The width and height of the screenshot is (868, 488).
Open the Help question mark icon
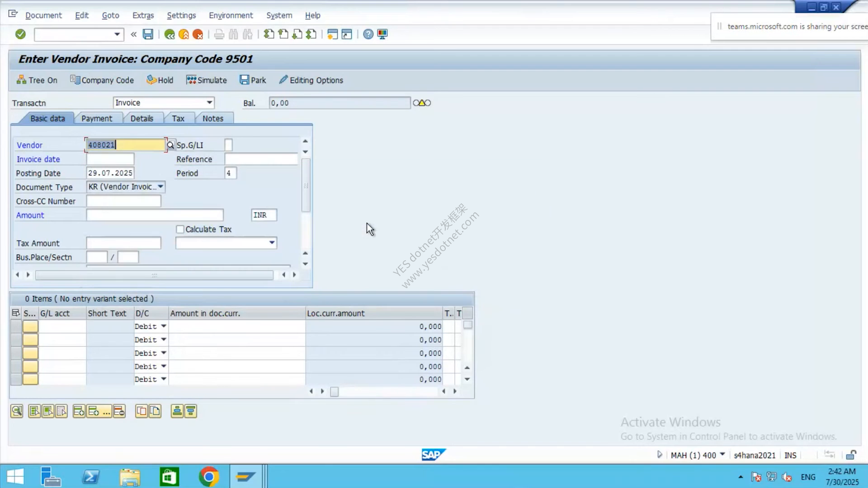[x=368, y=34]
